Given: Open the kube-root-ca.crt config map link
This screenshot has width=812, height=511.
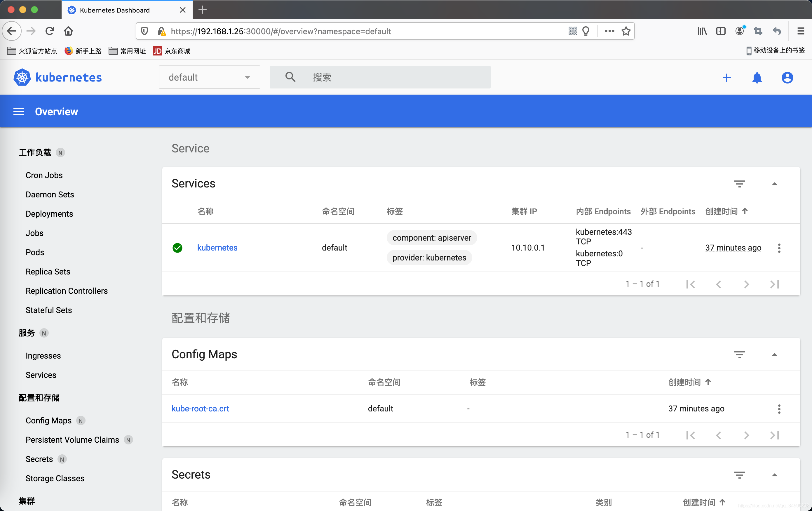Looking at the screenshot, I should 200,409.
